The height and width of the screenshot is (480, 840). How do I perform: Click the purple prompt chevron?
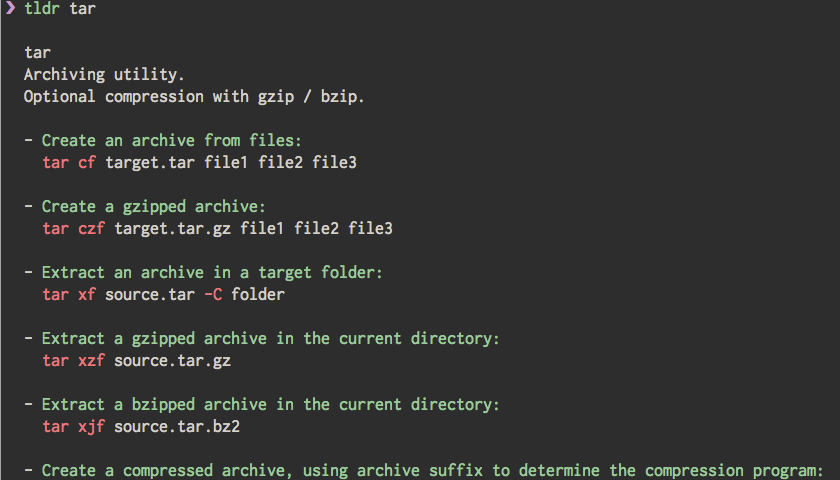(11, 9)
